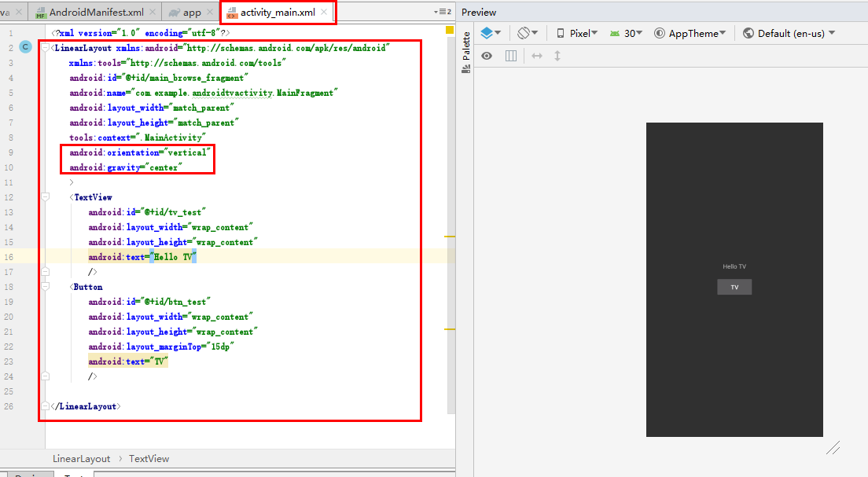Click the activity_main.xml file icon

[x=232, y=13]
